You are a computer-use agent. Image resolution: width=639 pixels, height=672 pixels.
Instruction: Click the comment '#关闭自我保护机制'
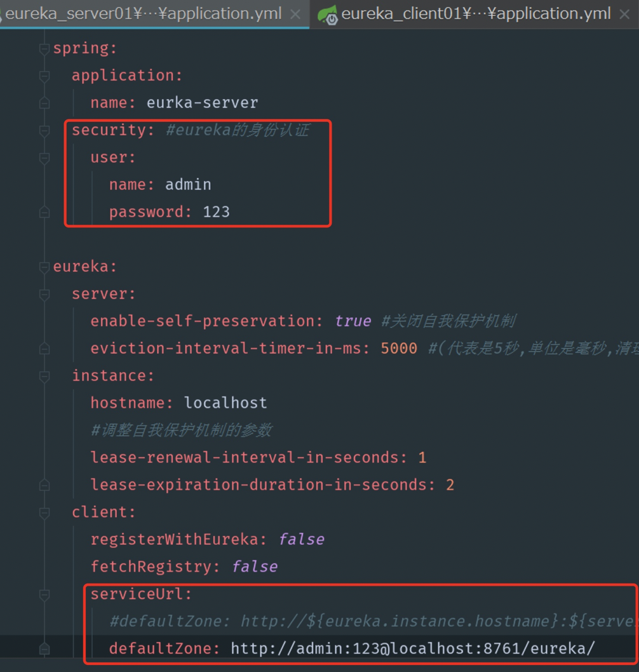(448, 321)
